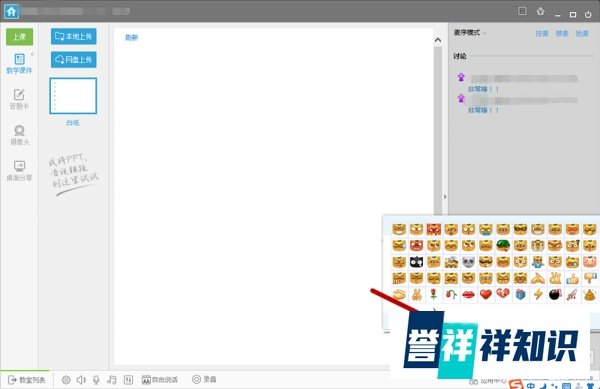
Task: Open audio mixer sliders icon in bottom toolbar
Action: [128, 379]
